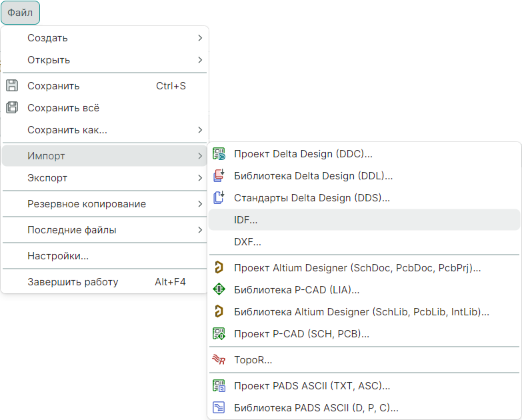Select the IDF... import option
Screen dimensions: 522x420
[x=245, y=219]
